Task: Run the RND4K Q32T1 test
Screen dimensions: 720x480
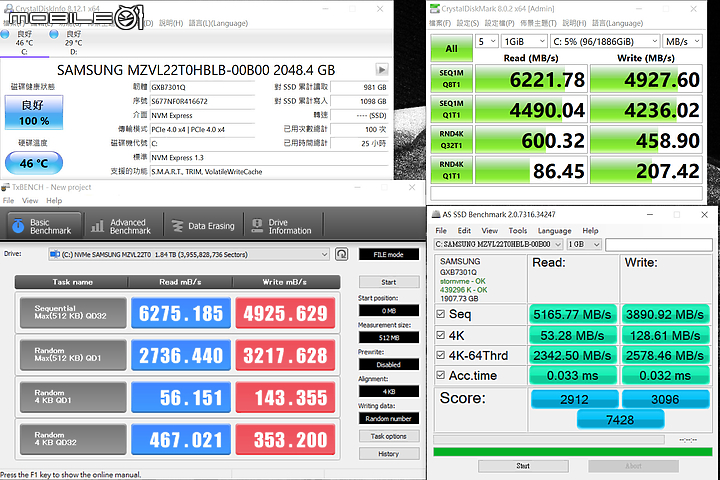Action: tap(451, 140)
